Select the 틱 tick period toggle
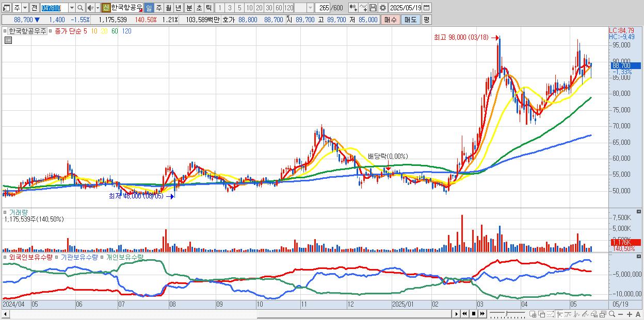644x320 pixels. click(x=208, y=8)
